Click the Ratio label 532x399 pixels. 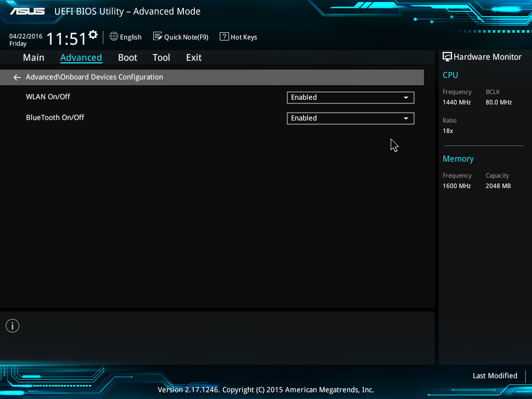[x=449, y=121]
